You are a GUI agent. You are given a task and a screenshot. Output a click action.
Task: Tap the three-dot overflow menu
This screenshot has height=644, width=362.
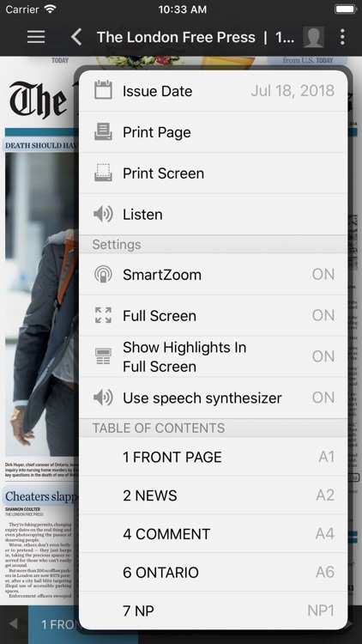click(342, 37)
